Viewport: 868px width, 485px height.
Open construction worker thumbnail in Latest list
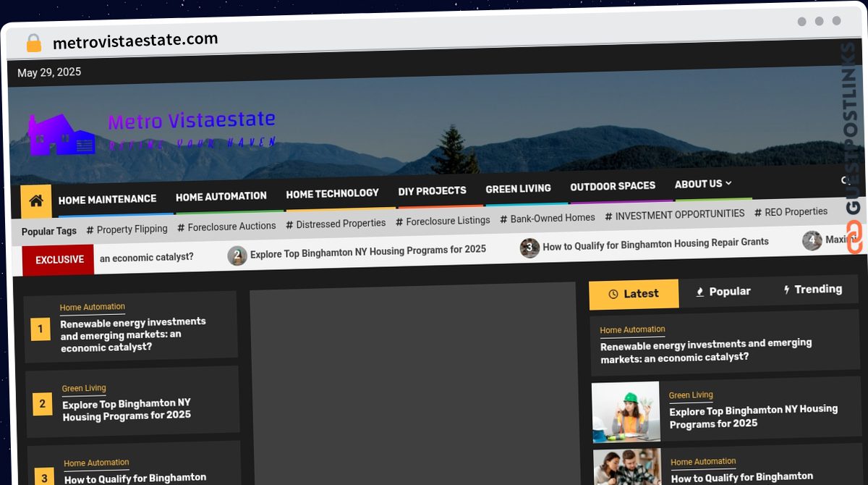(626, 411)
